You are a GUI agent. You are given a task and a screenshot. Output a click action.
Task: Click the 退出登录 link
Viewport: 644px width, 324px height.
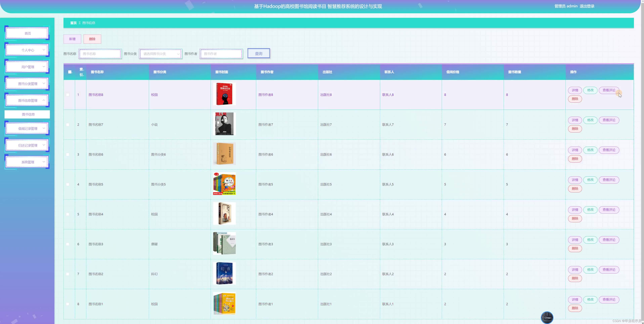pos(587,6)
